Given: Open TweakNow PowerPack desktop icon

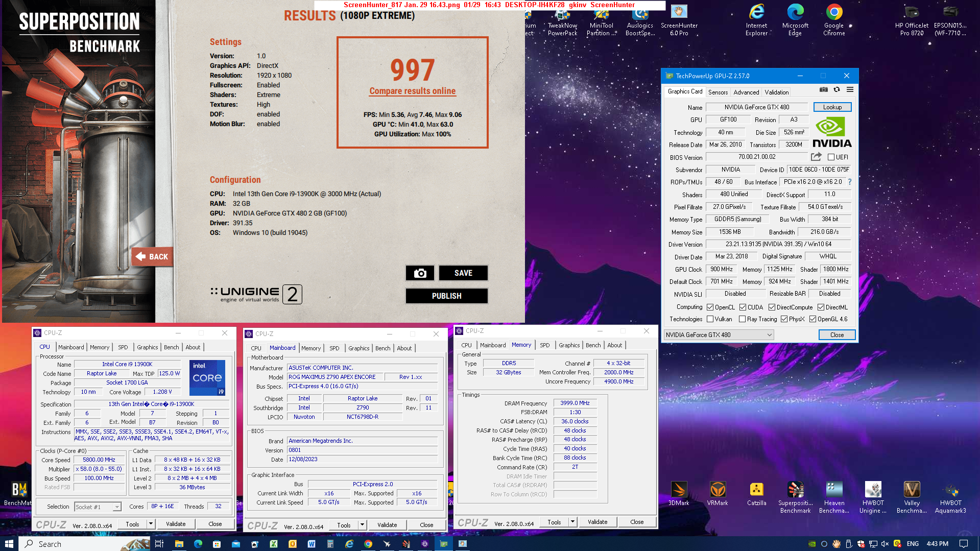Looking at the screenshot, I should point(563,20).
